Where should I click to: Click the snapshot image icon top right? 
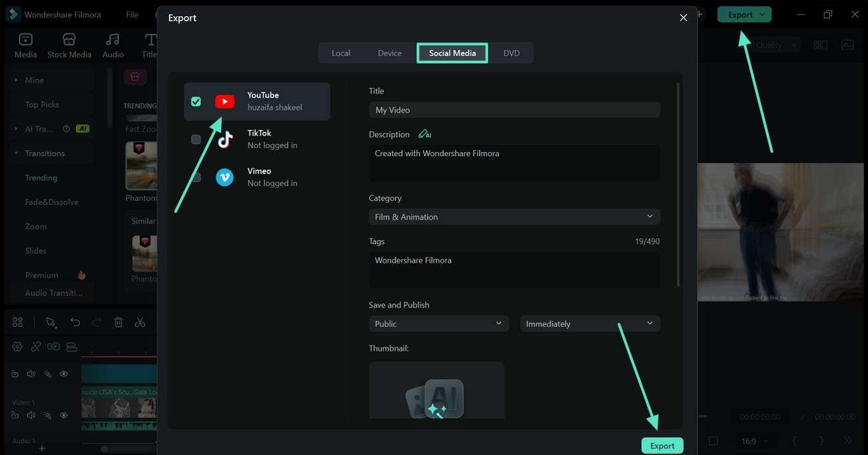[847, 45]
